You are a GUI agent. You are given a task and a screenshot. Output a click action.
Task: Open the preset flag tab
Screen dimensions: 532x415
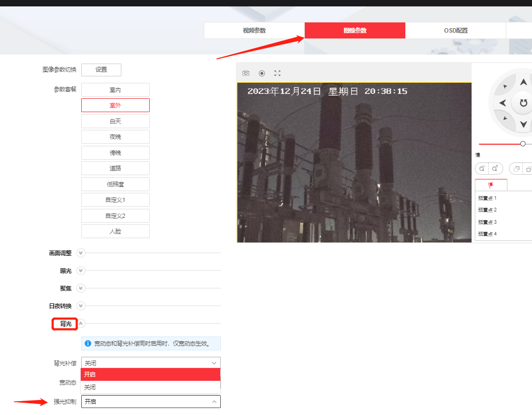pos(491,185)
